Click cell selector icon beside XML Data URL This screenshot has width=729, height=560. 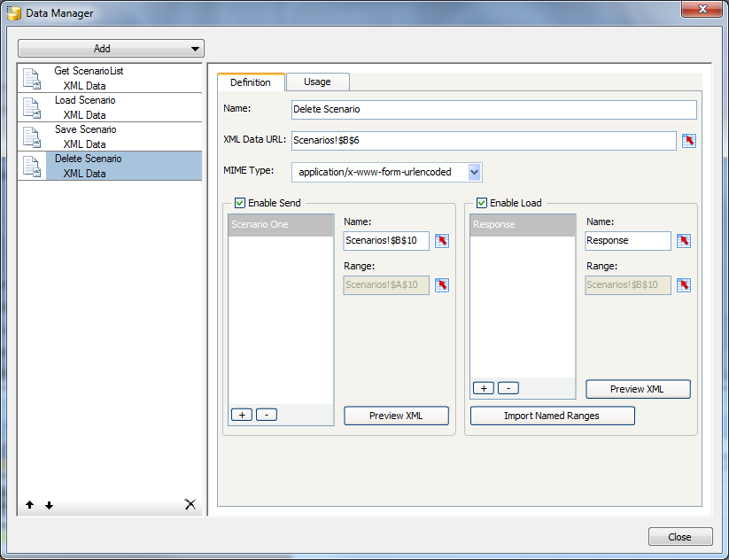click(x=688, y=141)
